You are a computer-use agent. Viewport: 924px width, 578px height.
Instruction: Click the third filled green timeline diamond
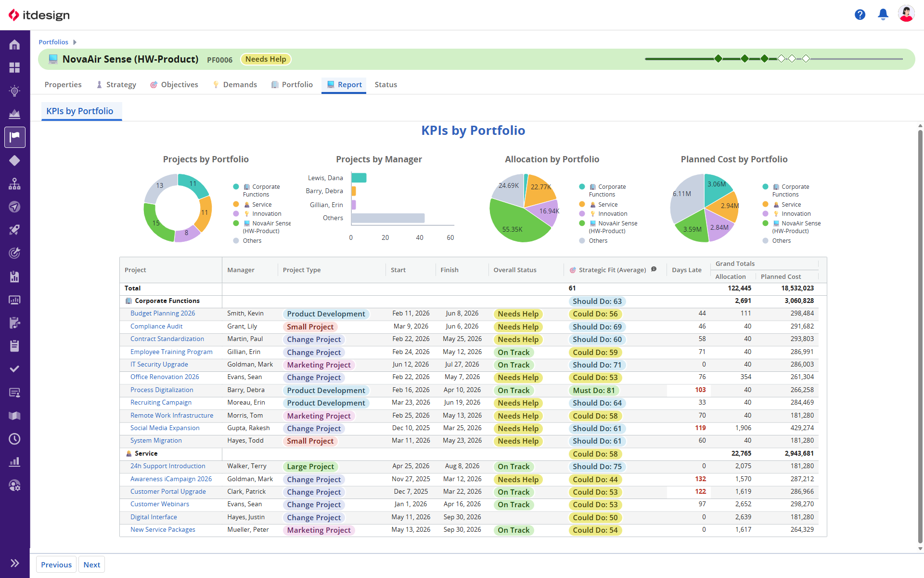(765, 59)
